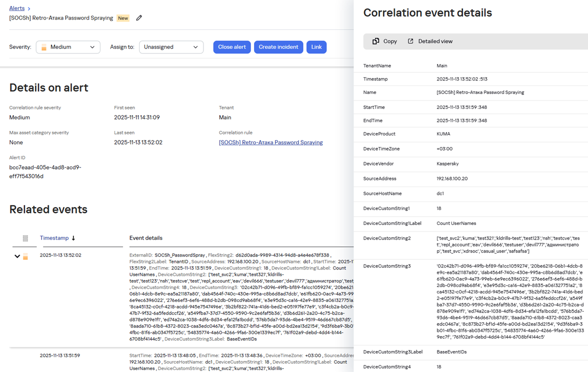The image size is (588, 372).
Task: Go back via the Alerts breadcrumb link
Action: (17, 8)
